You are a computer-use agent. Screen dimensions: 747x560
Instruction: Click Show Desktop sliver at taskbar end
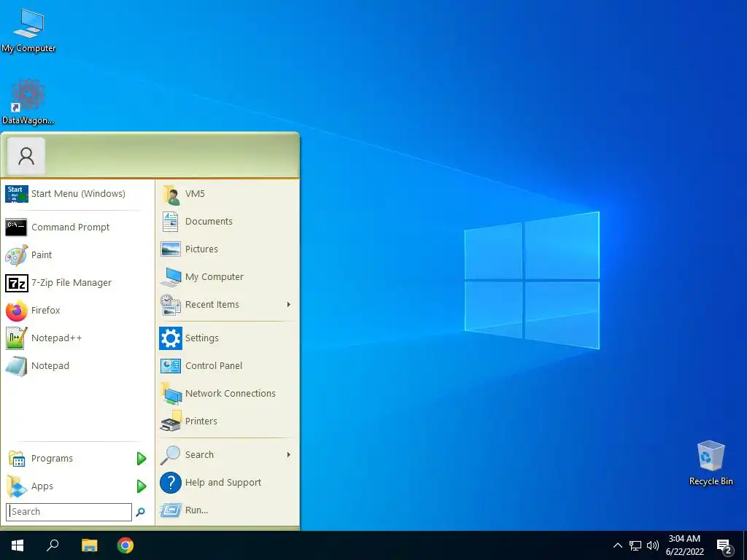click(x=745, y=545)
